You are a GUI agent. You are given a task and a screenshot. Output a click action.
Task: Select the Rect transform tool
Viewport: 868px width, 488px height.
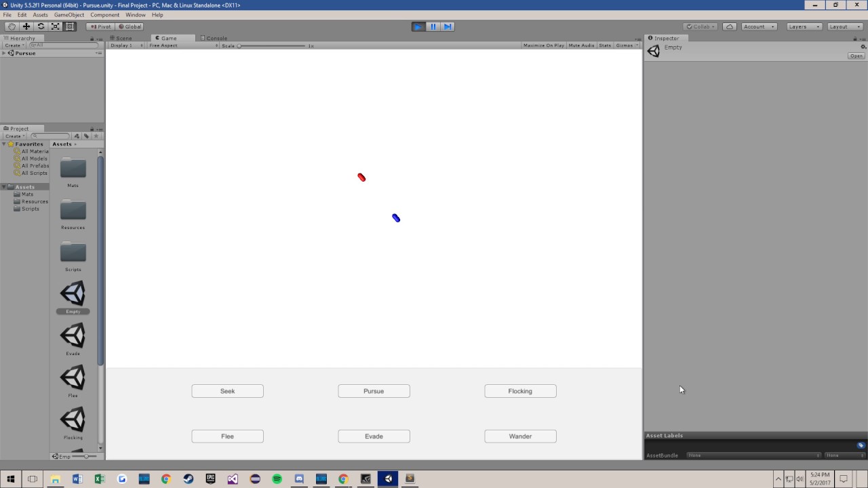coord(70,26)
